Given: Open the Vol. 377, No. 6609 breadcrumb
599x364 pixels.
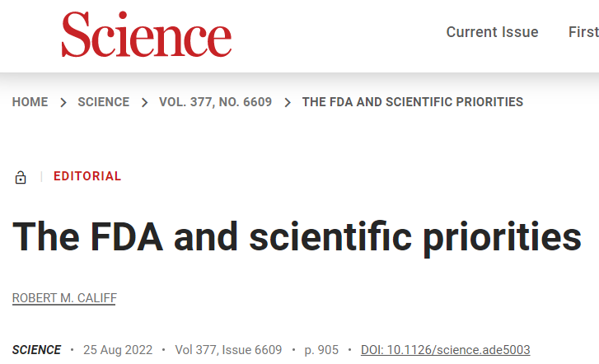Looking at the screenshot, I should [x=215, y=102].
